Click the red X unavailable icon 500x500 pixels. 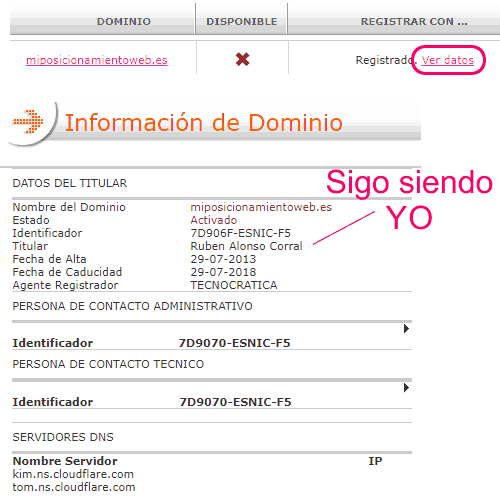(242, 60)
